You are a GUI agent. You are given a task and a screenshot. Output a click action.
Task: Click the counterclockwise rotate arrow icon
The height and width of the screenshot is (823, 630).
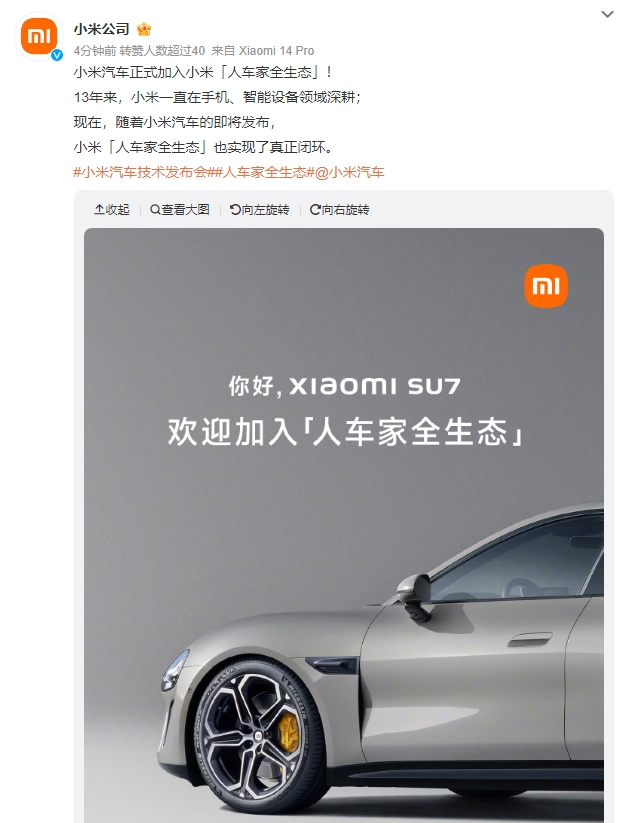[x=235, y=209]
